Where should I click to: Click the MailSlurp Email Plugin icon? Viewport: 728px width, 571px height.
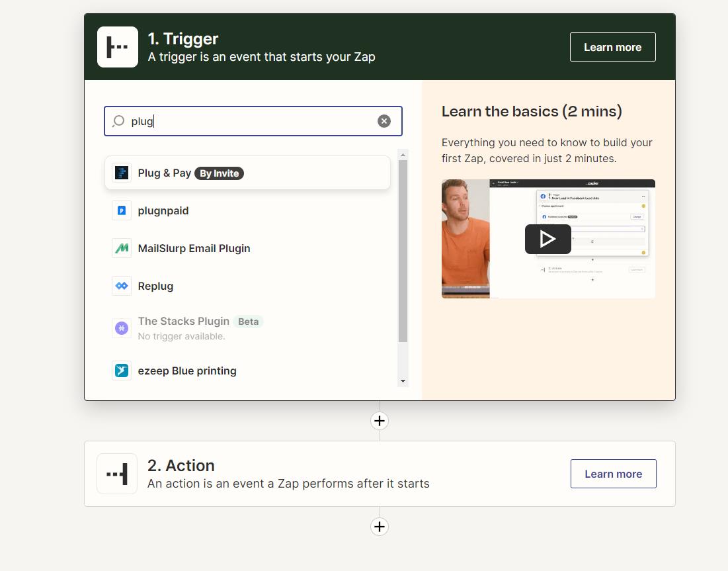(x=122, y=248)
